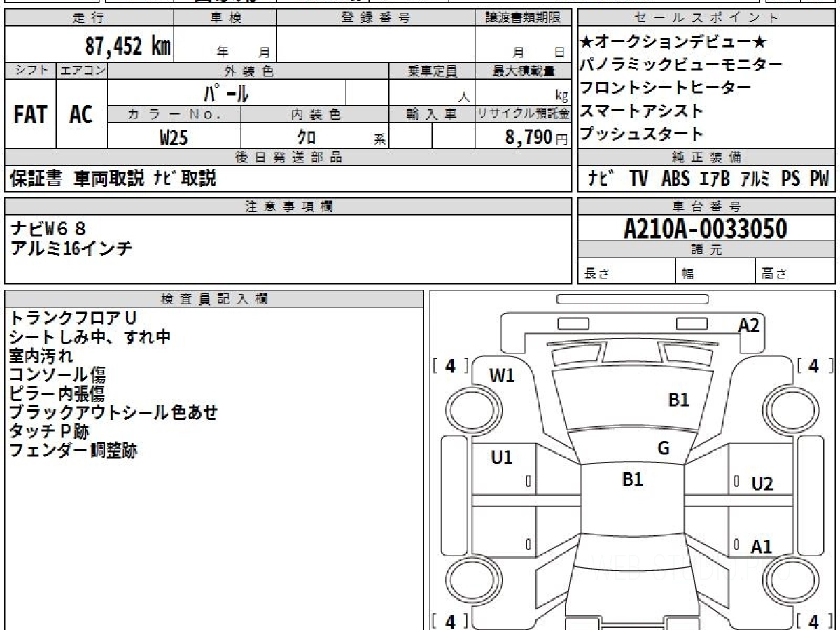Click recycle deposit 8,790円

[536, 137]
